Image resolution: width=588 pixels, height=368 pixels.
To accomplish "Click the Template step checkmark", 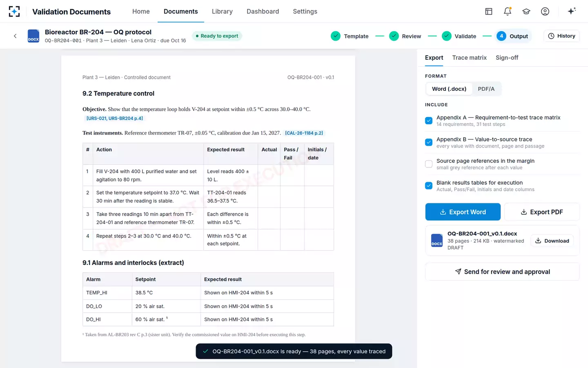I will click(x=336, y=36).
